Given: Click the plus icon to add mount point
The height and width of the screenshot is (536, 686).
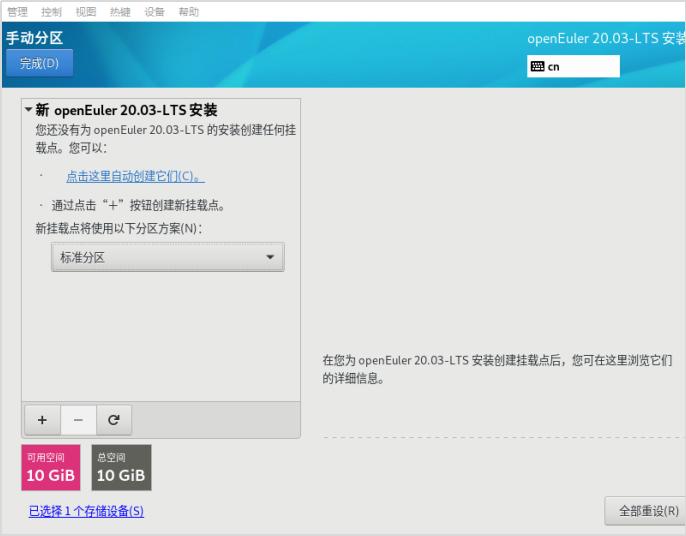Looking at the screenshot, I should (x=42, y=420).
